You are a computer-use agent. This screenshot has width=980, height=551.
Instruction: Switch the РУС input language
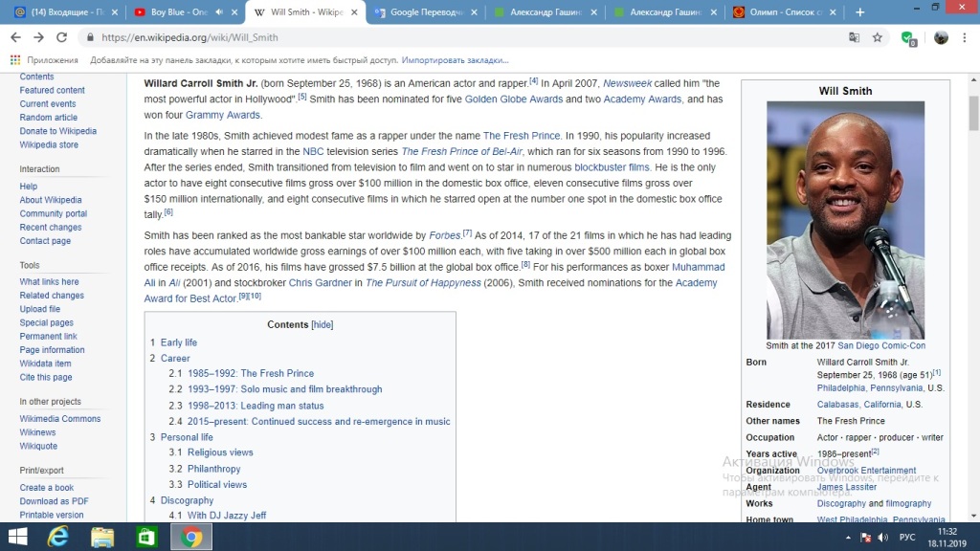tap(907, 538)
